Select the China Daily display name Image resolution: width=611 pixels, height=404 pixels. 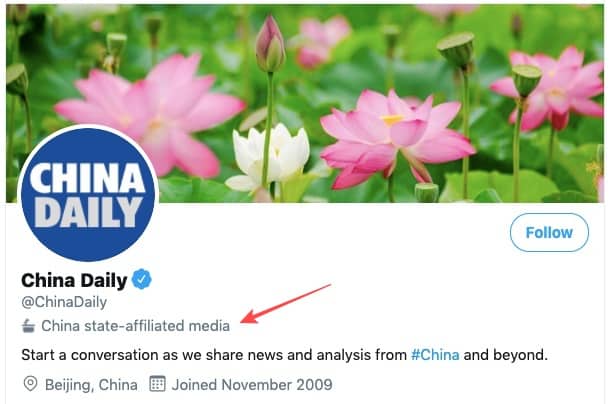point(74,280)
